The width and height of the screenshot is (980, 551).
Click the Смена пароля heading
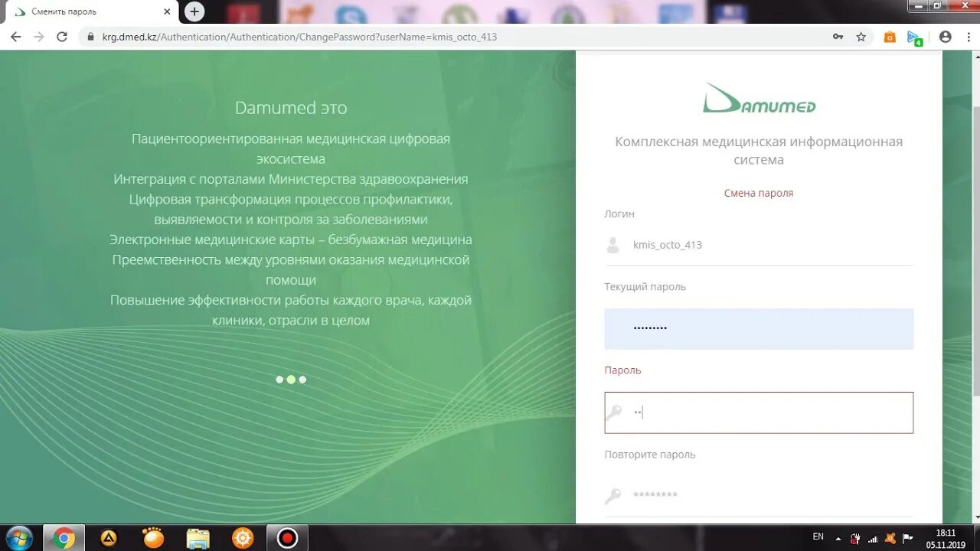[x=759, y=193]
